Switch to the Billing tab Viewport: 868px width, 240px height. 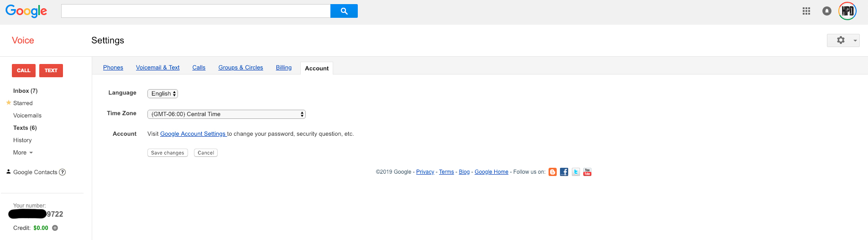tap(283, 68)
